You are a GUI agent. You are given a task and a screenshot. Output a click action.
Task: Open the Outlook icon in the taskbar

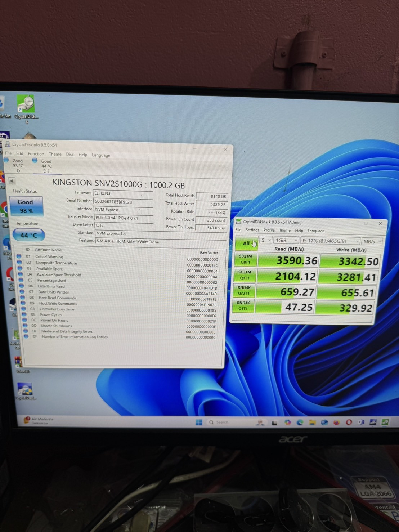(x=324, y=422)
